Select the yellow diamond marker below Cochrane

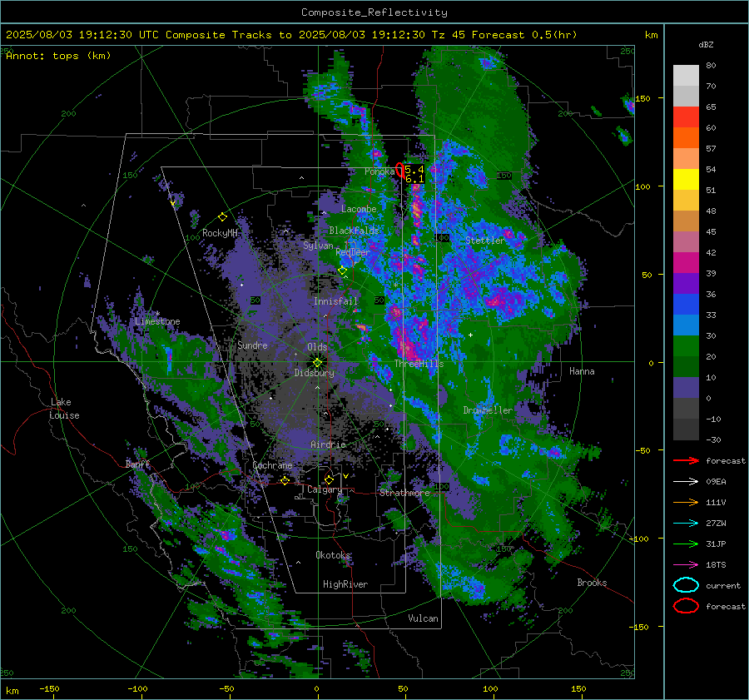tap(285, 480)
